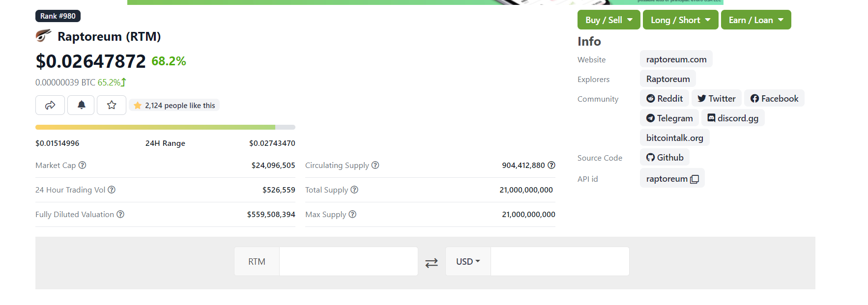Image resolution: width=868 pixels, height=305 pixels.
Task: Click the bell price alert icon
Action: tap(81, 105)
